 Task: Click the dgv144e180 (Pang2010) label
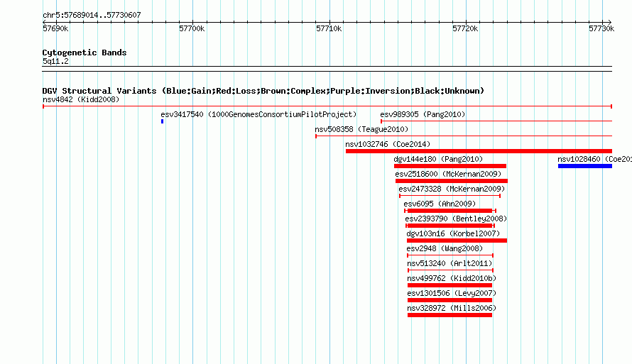(438, 159)
